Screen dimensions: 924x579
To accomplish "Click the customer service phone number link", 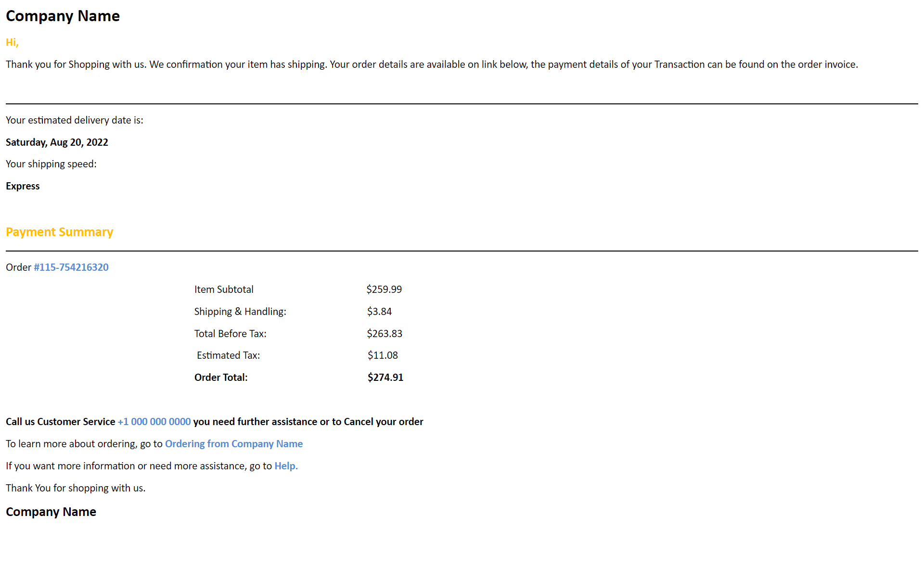I will (x=154, y=422).
